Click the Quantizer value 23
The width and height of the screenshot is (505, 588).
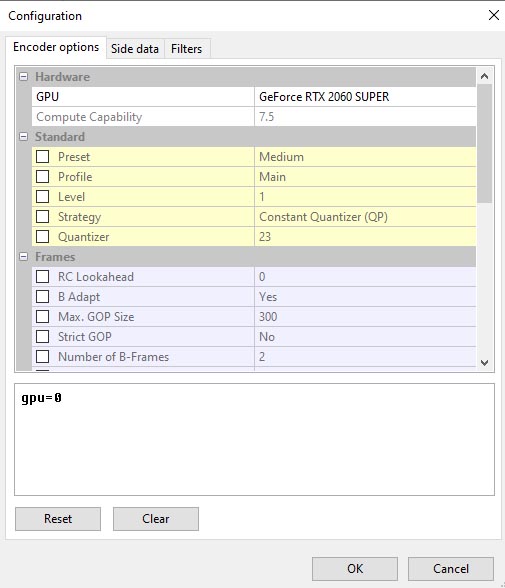point(365,237)
